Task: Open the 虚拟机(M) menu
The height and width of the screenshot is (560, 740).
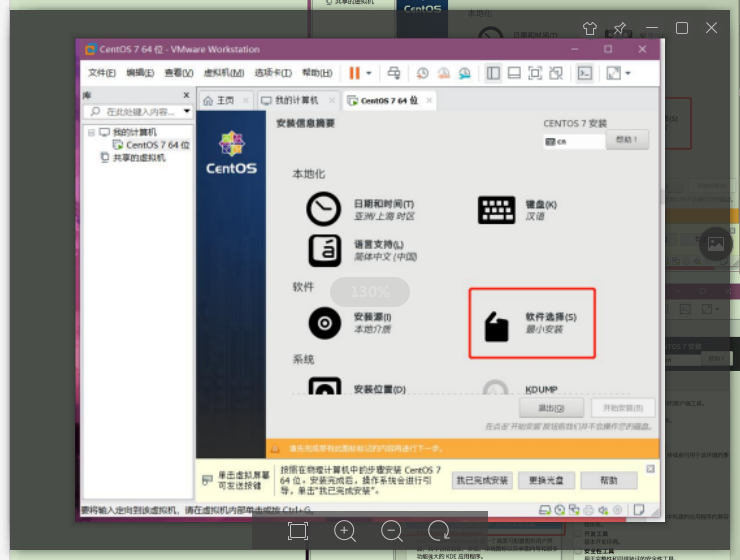Action: coord(224,73)
